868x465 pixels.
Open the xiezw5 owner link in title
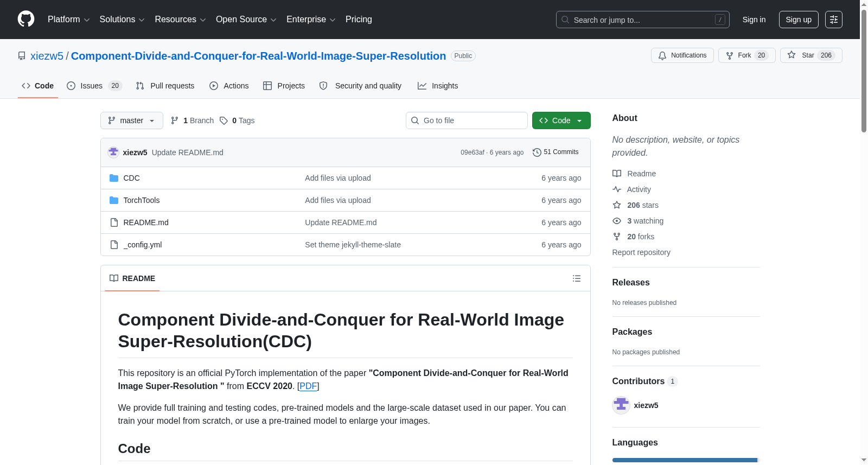[x=47, y=56]
